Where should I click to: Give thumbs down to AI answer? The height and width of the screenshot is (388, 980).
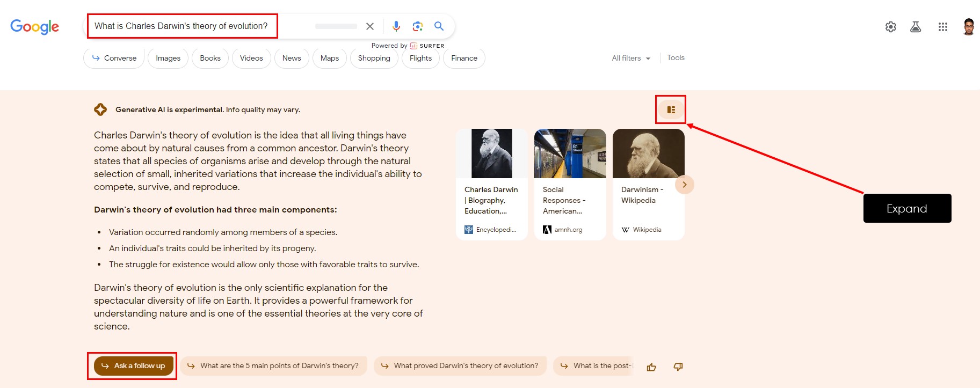point(678,367)
